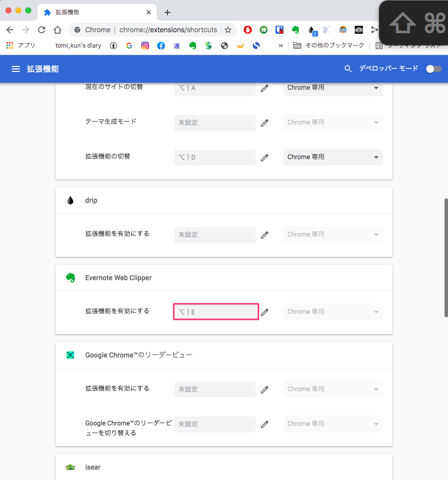The width and height of the screenshot is (448, 480).
Task: Open the apps grid icon in bookmarks bar
Action: [10, 46]
